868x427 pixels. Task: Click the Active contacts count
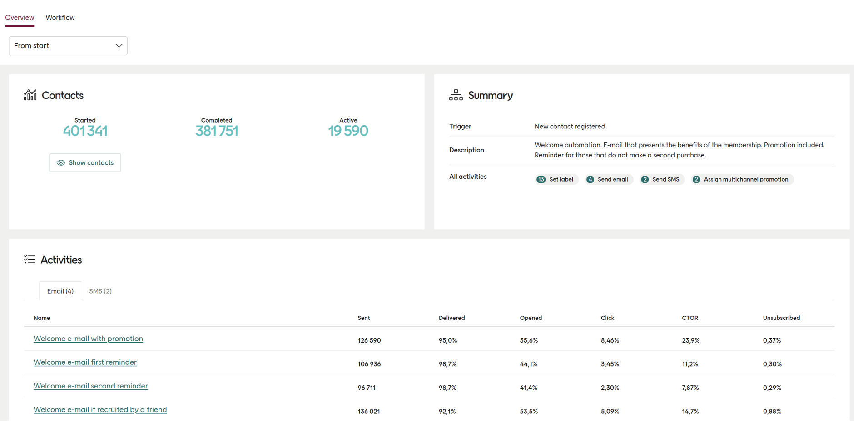(x=348, y=131)
